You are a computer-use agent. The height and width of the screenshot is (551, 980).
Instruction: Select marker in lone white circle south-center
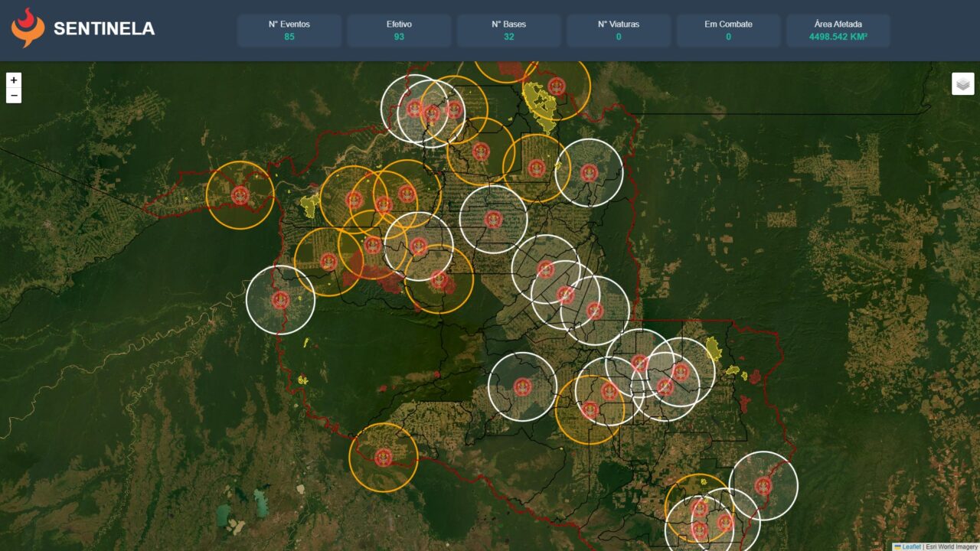pyautogui.click(x=523, y=386)
